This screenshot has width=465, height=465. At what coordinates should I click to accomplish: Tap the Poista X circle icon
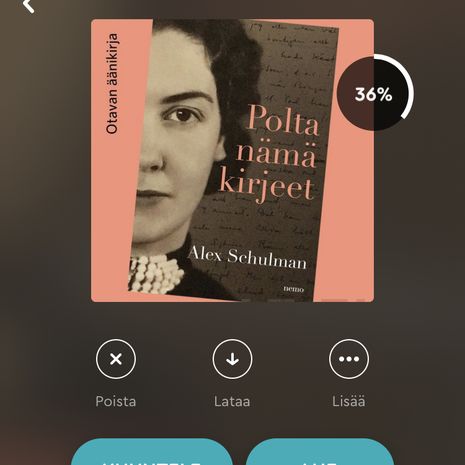coord(116,359)
